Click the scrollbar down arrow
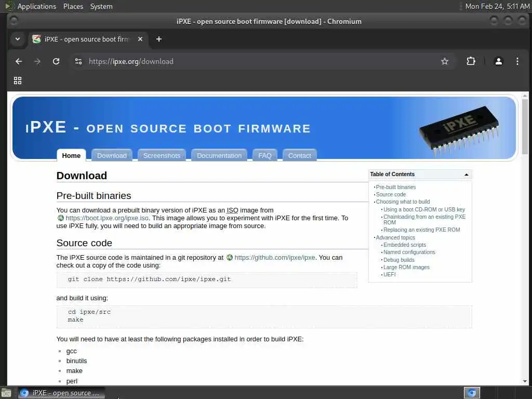 525,381
